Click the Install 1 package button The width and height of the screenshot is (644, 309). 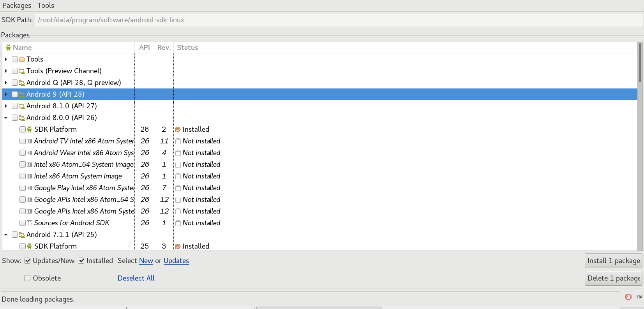pos(613,261)
